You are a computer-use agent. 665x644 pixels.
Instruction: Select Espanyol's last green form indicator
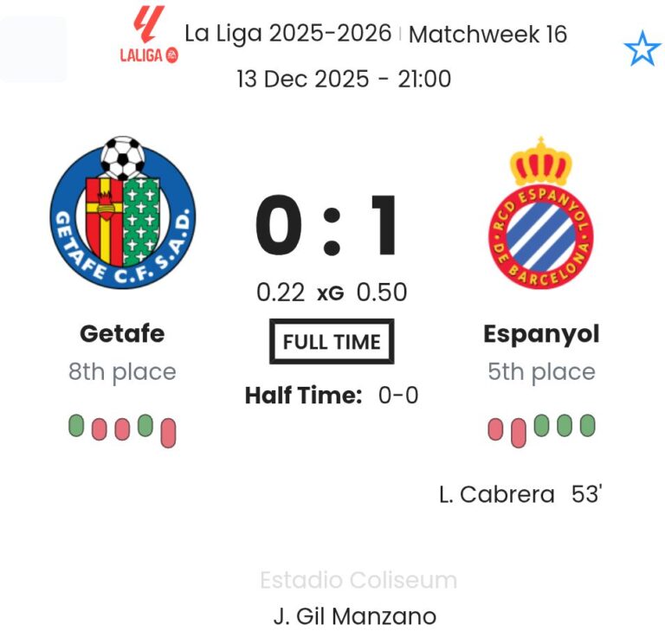(587, 425)
